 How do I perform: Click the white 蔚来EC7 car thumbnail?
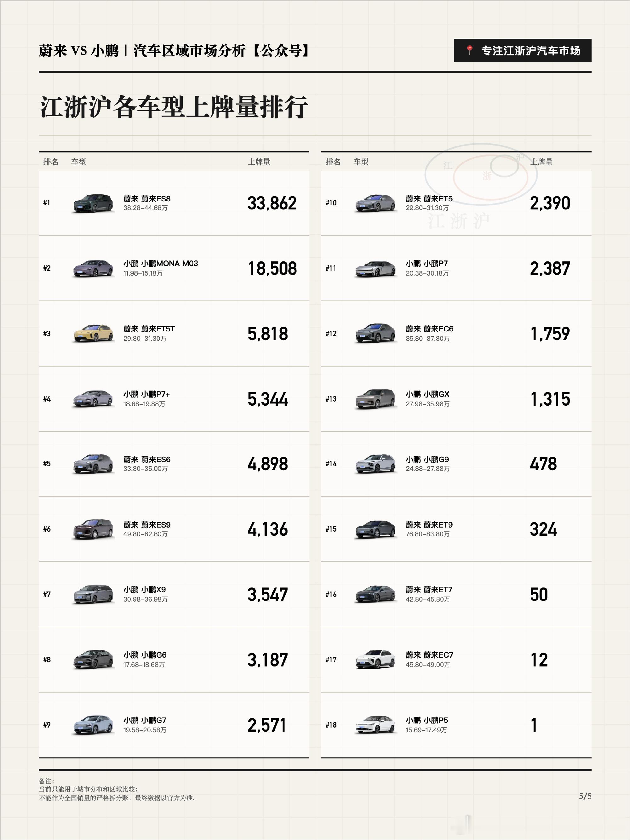(375, 660)
